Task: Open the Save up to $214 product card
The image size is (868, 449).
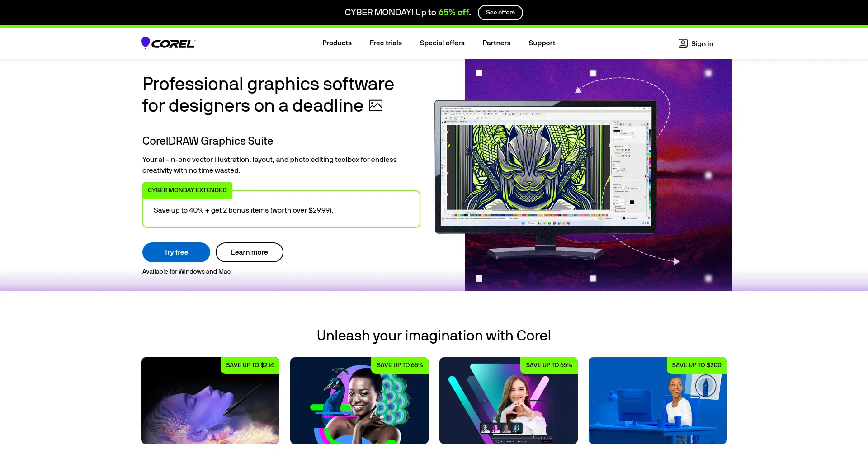Action: [210, 401]
